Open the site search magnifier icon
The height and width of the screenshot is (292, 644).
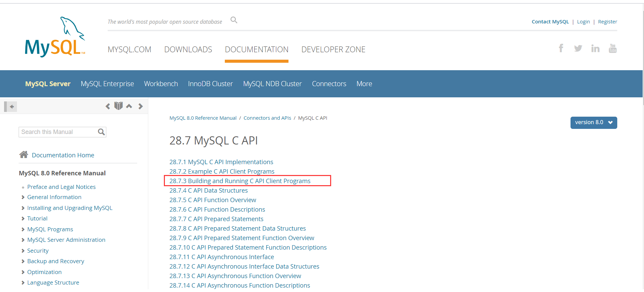tap(234, 20)
